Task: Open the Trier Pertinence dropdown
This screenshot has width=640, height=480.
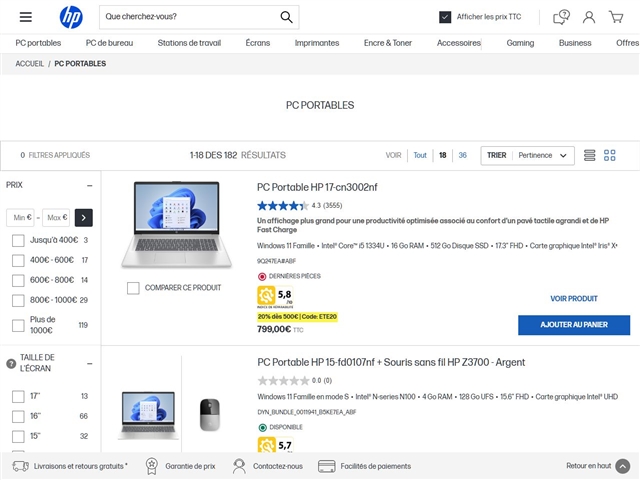Action: pos(527,156)
